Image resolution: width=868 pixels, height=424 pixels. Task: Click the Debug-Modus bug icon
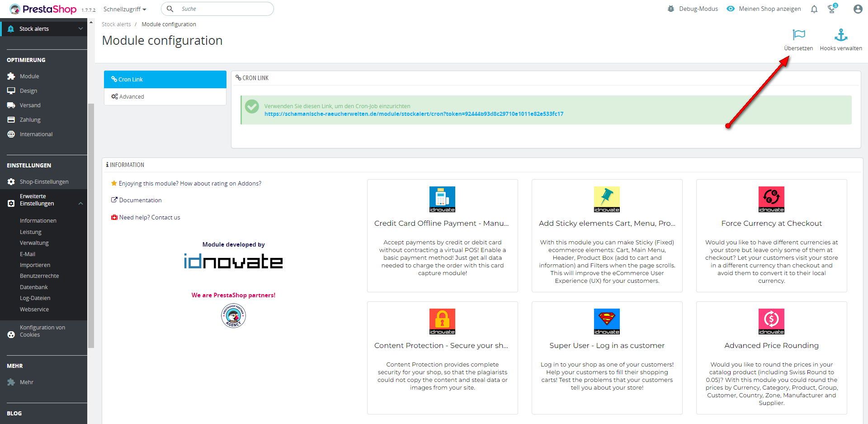tap(671, 9)
